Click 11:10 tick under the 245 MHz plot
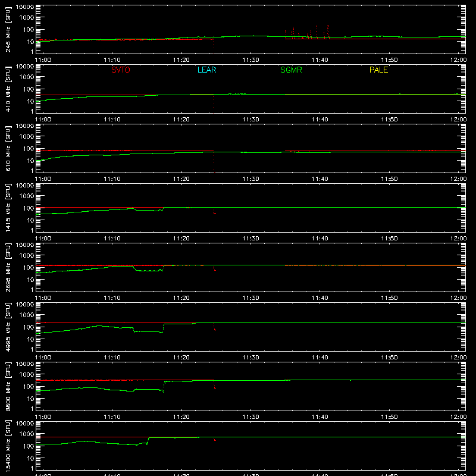The image size is (476, 476). (x=112, y=60)
